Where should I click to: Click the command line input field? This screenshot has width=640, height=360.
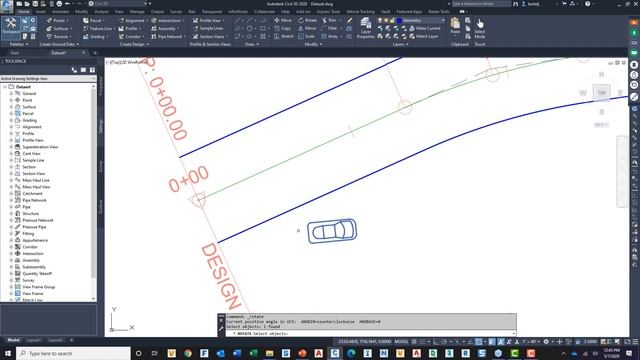(x=371, y=333)
